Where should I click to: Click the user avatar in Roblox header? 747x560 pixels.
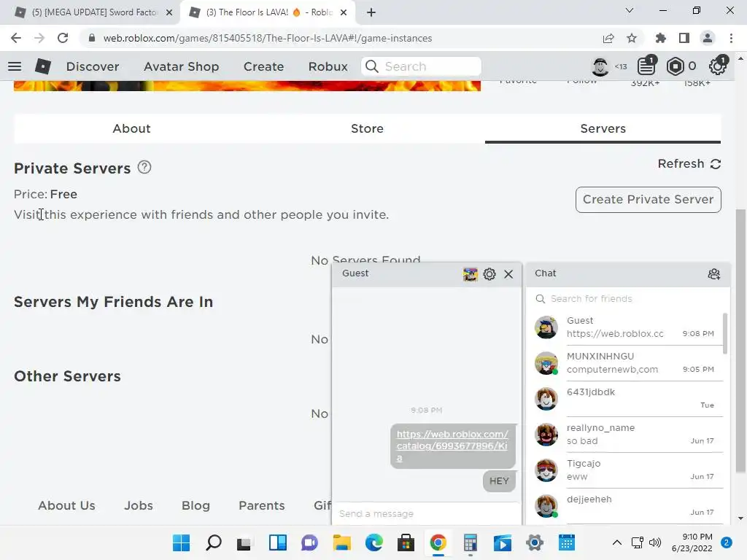(600, 66)
